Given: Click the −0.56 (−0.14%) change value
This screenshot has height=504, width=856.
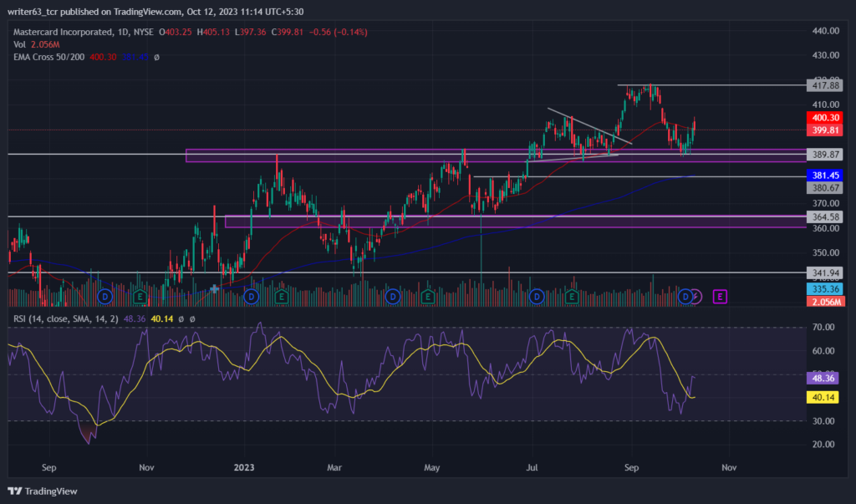Looking at the screenshot, I should pyautogui.click(x=338, y=33).
